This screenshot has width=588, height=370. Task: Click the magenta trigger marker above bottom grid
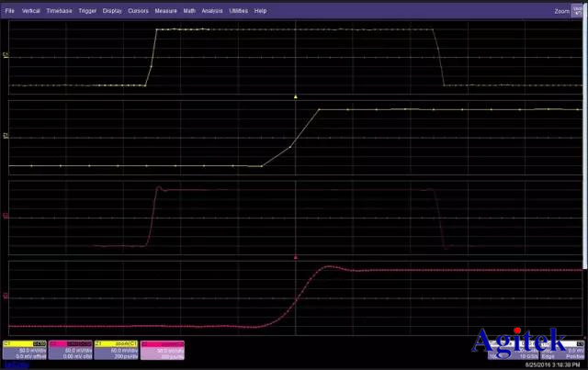click(x=295, y=258)
